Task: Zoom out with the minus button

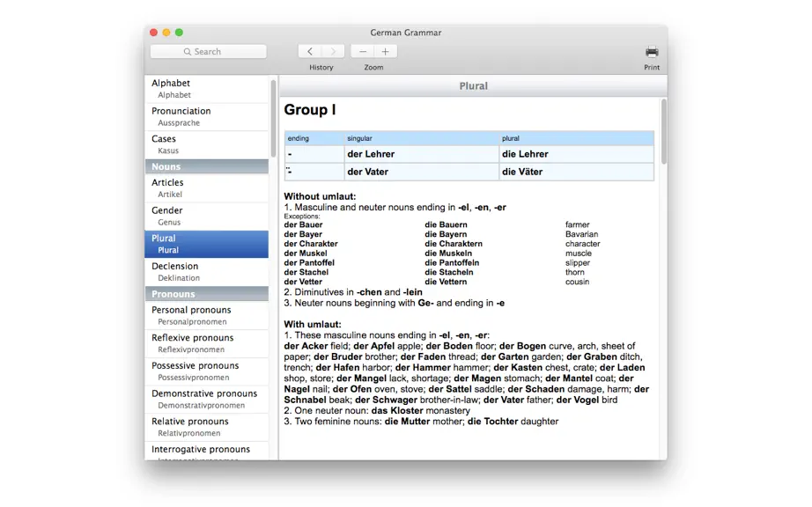Action: [363, 51]
